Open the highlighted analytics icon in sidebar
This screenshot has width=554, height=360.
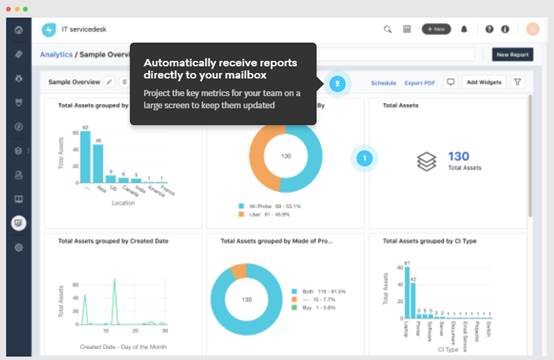point(19,223)
